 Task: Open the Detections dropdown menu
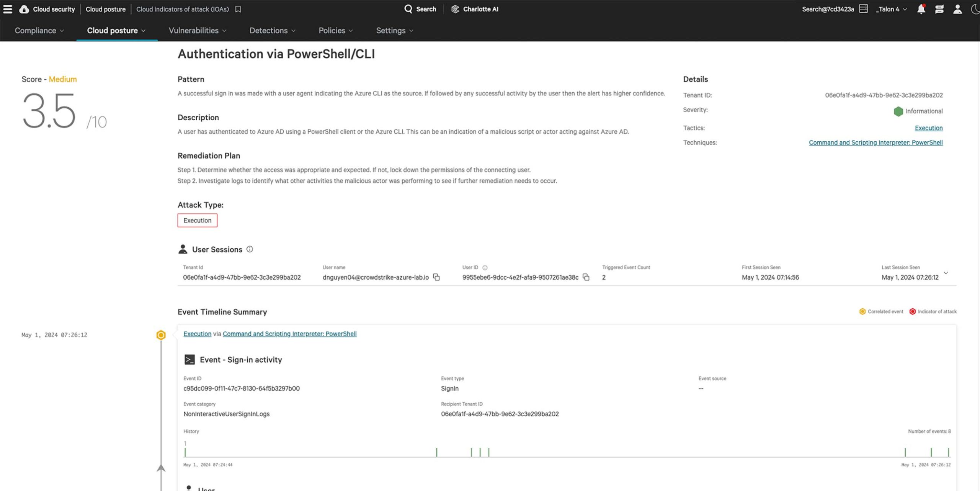(x=273, y=31)
